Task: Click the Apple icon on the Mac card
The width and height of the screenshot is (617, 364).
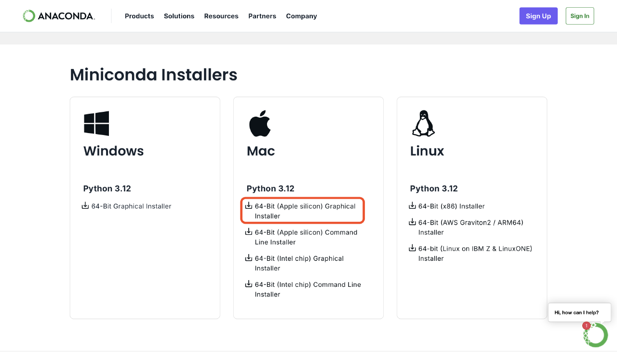Action: click(260, 123)
